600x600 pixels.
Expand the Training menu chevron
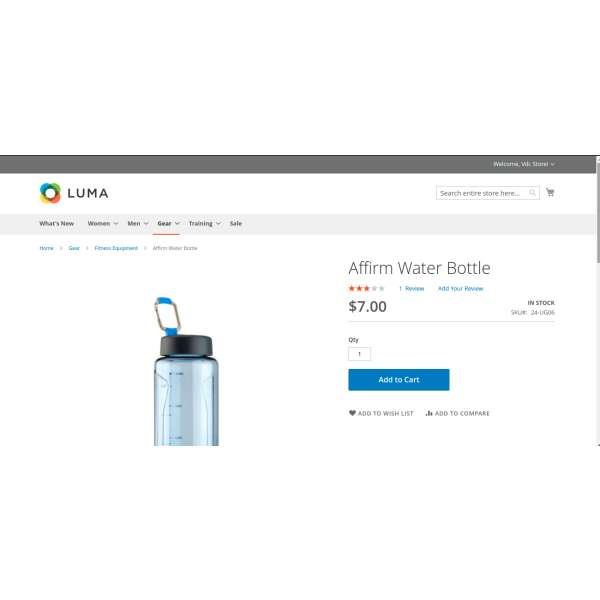(218, 223)
